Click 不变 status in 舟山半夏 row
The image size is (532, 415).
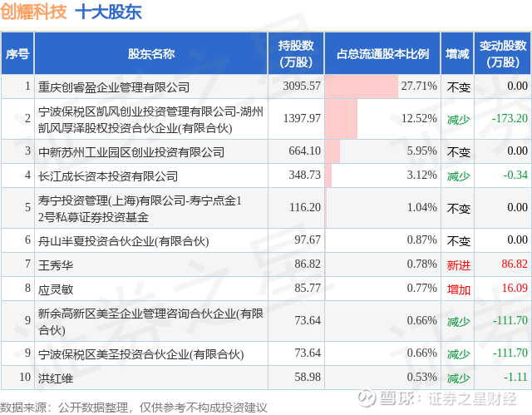click(458, 241)
